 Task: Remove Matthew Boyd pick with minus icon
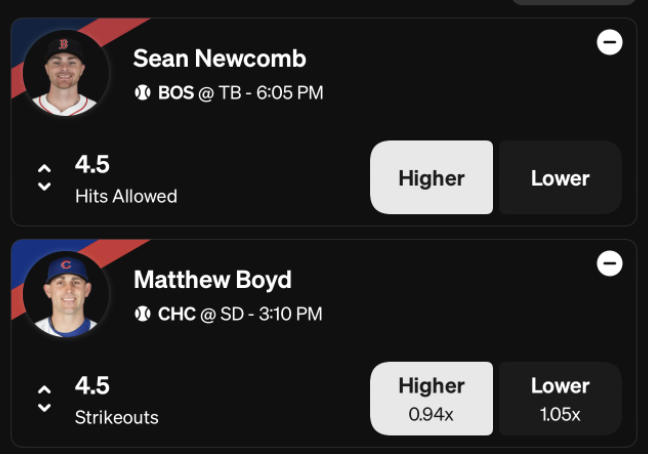pyautogui.click(x=610, y=264)
